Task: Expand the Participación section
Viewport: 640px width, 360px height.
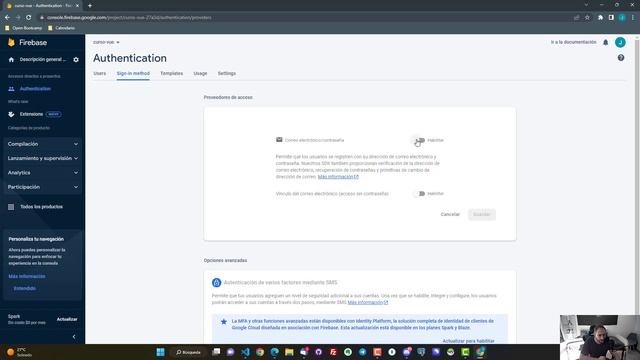Action: (x=42, y=187)
